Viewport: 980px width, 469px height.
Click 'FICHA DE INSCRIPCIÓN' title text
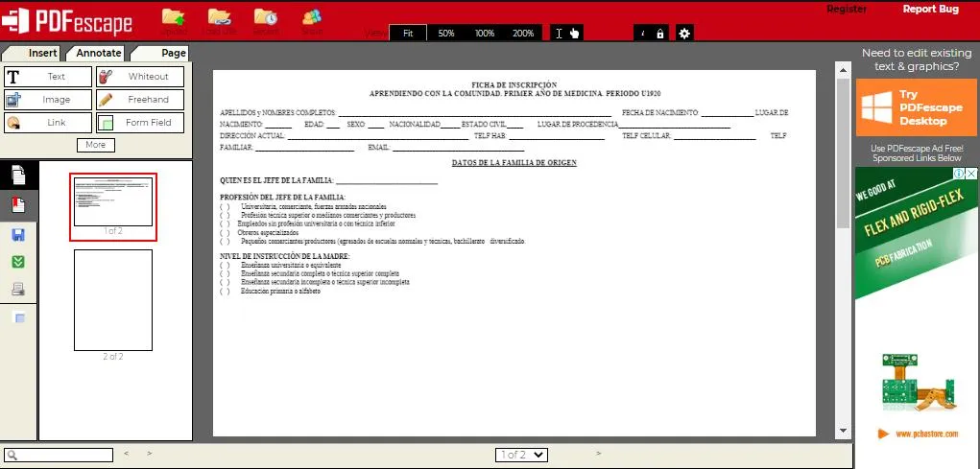tap(514, 85)
